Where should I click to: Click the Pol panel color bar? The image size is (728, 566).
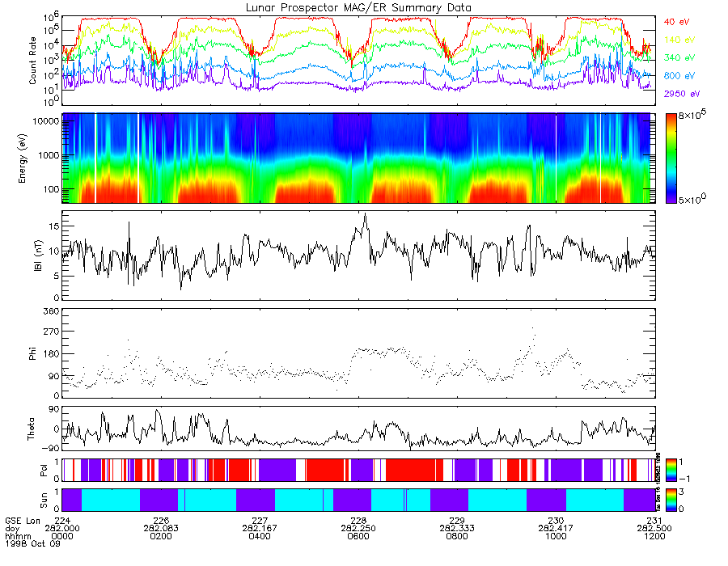[x=671, y=470]
